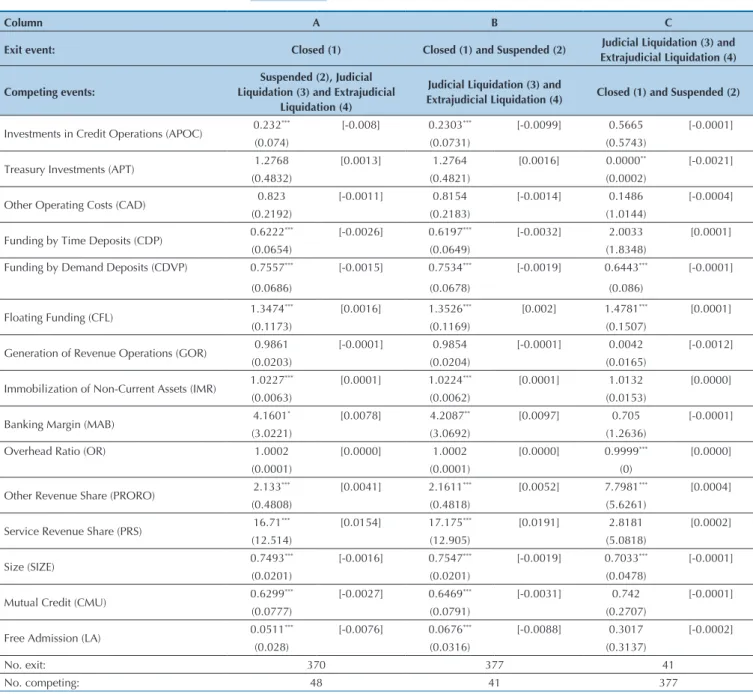Select the column C No. exit value 41

668,665
